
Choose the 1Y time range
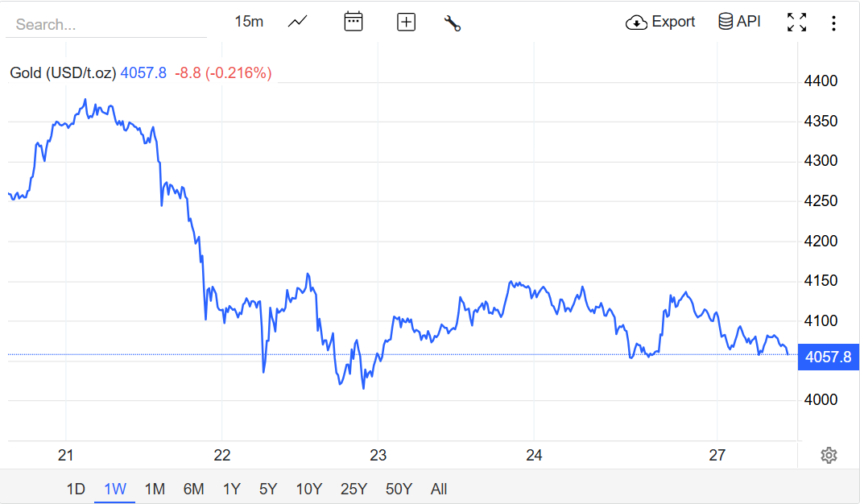click(x=232, y=489)
